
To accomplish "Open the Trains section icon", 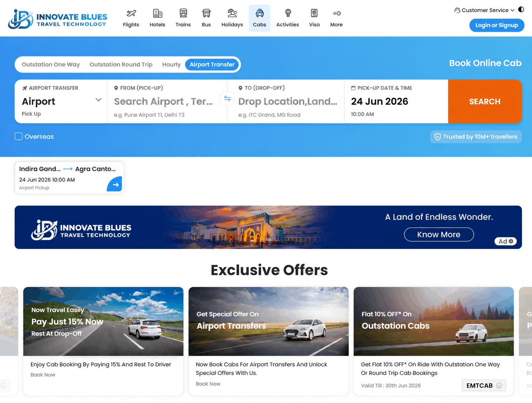I will click(183, 14).
